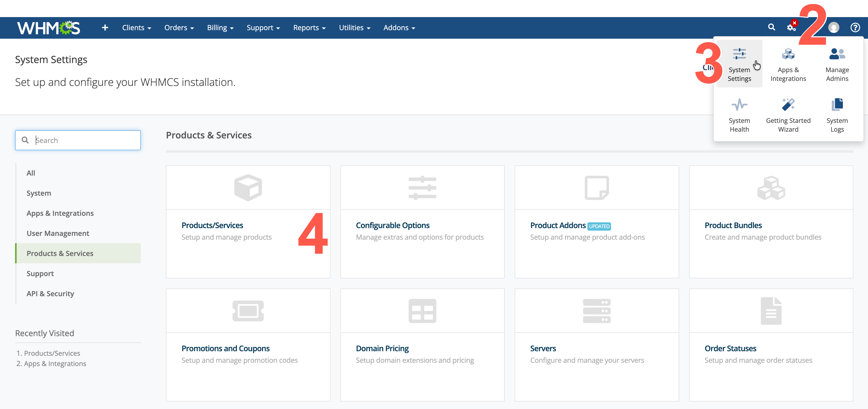Click the Promotions and Coupons ticket icon
Image resolution: width=868 pixels, height=409 pixels.
pos(248,311)
